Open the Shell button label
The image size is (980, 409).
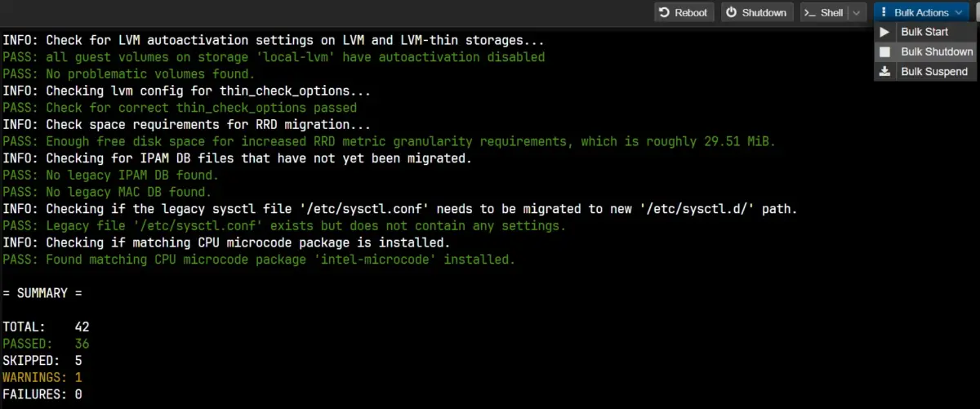831,12
